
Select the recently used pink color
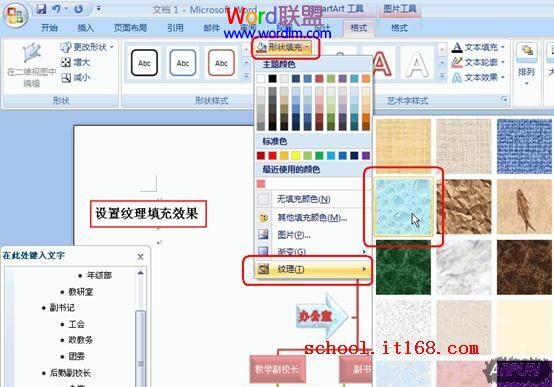pos(261,184)
